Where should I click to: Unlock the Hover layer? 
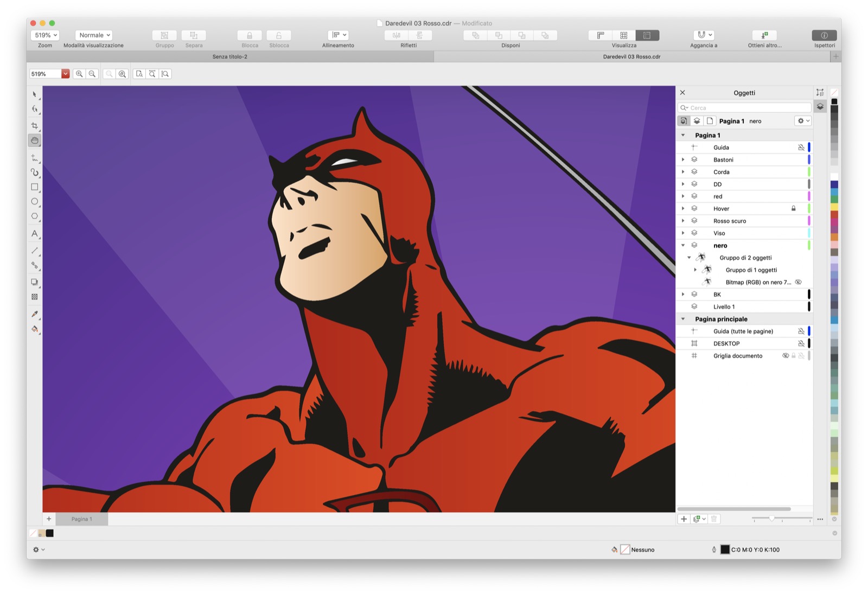(x=794, y=208)
